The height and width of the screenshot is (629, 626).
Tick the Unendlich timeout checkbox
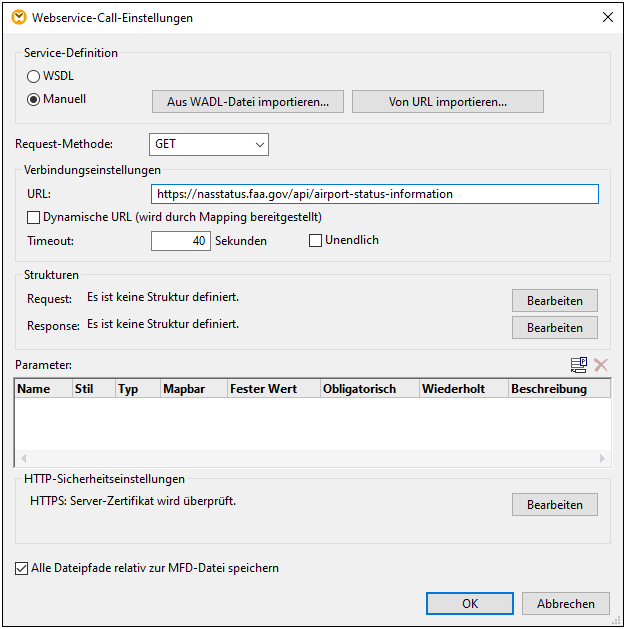[x=316, y=240]
